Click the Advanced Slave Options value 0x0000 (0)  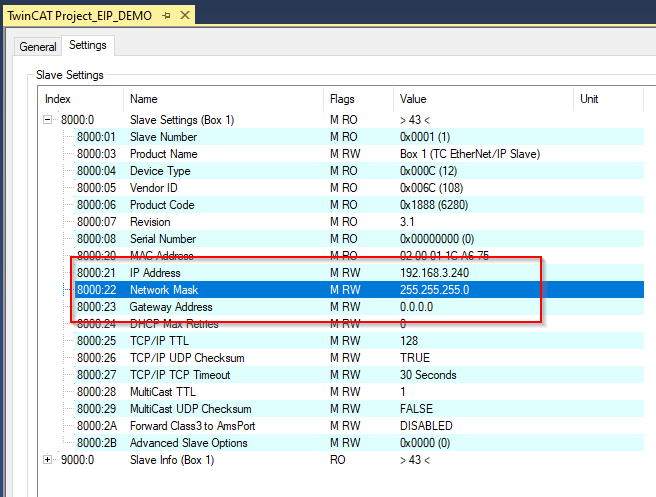point(425,443)
